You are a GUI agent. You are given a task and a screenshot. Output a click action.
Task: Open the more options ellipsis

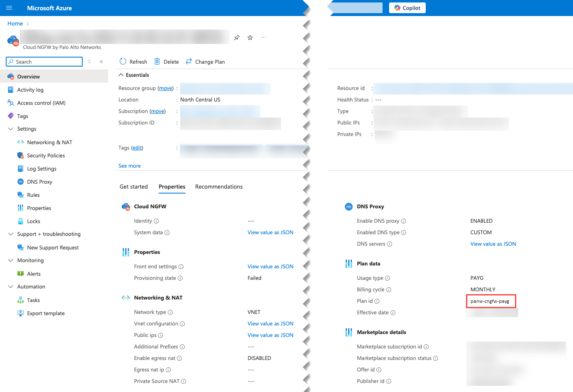[x=263, y=37]
